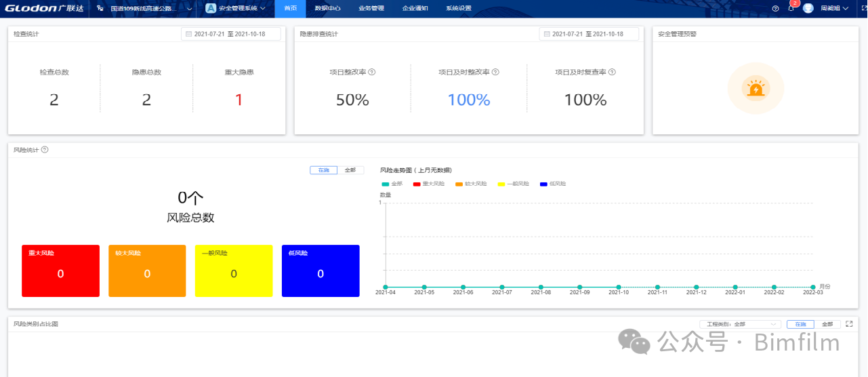The width and height of the screenshot is (868, 377).
Task: Click the user avatar icon
Action: coord(808,8)
